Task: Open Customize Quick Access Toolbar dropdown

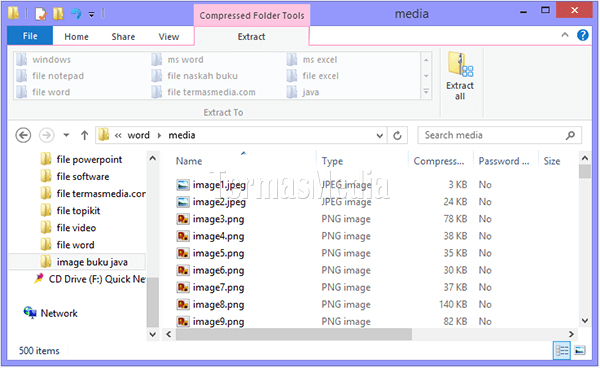Action: click(91, 15)
